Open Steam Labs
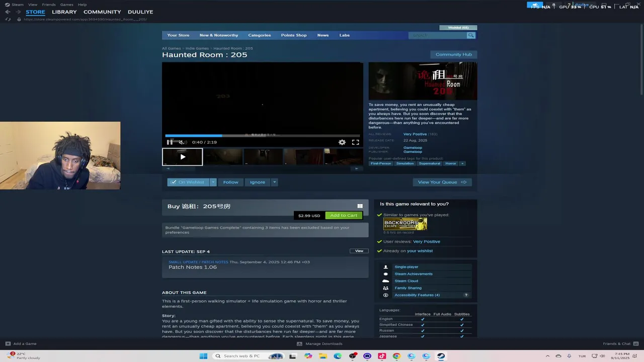 pyautogui.click(x=345, y=35)
